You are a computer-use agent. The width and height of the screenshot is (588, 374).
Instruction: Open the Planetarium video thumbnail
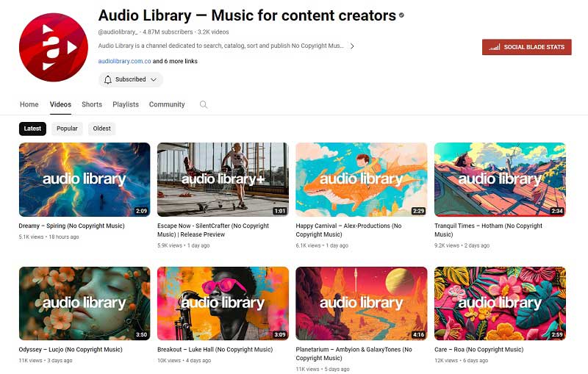362,303
